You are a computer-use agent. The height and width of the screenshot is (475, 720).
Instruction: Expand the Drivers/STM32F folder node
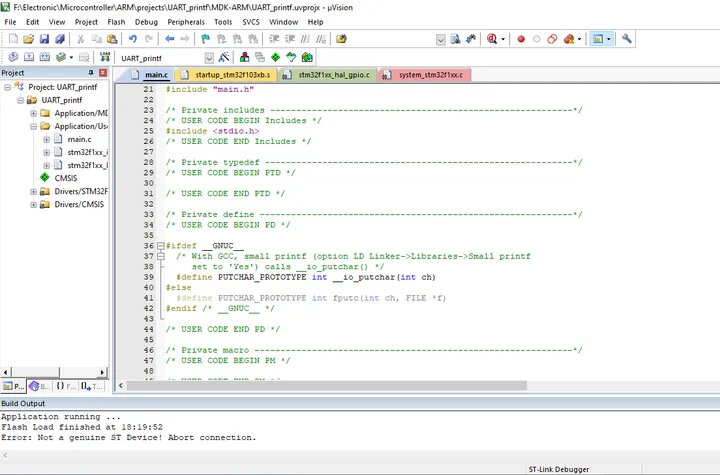[33, 192]
